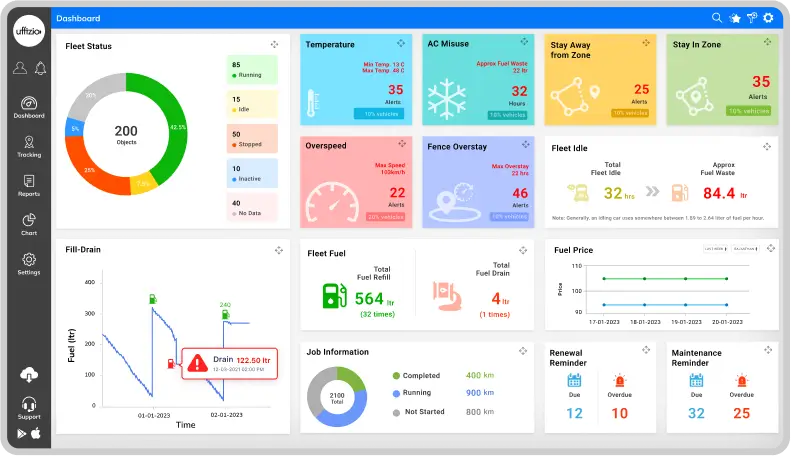Open the settings gear in top bar

point(768,18)
